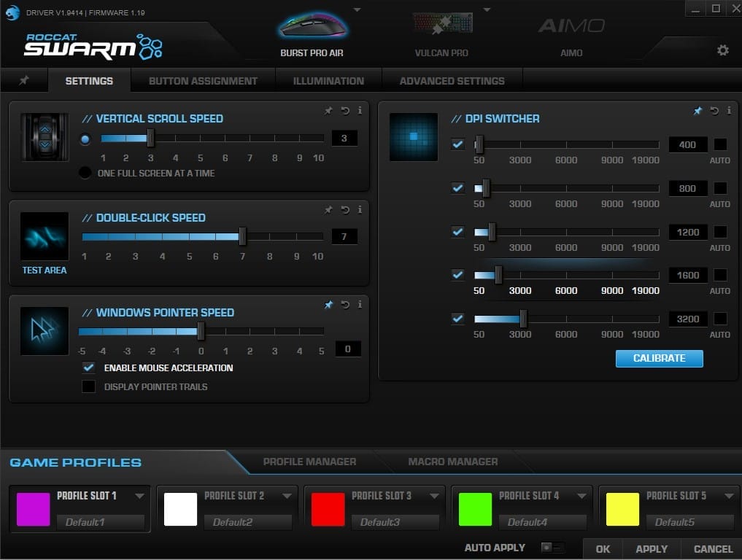Open the AIMO device icon
This screenshot has width=742, height=560.
(x=571, y=28)
